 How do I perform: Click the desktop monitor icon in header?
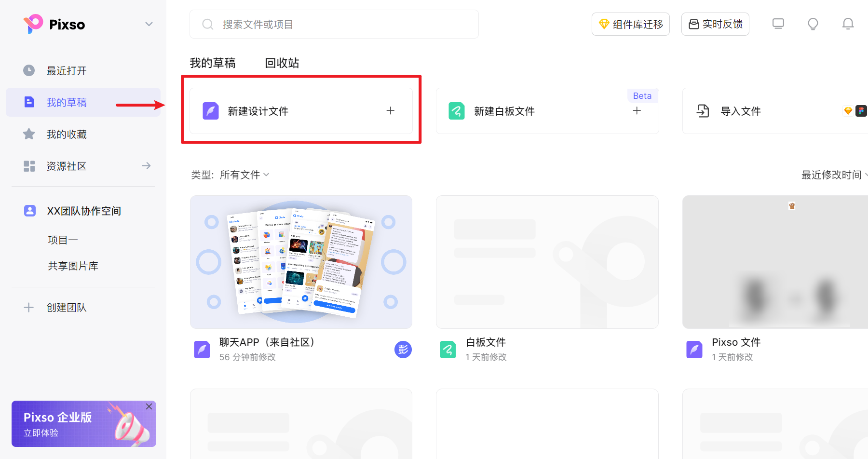tap(778, 24)
